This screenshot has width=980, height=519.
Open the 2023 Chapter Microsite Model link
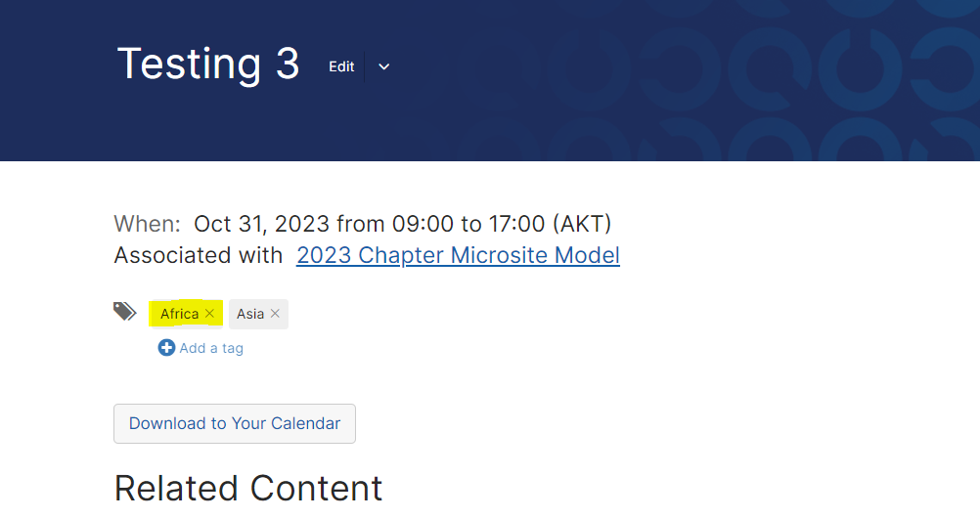click(x=458, y=255)
